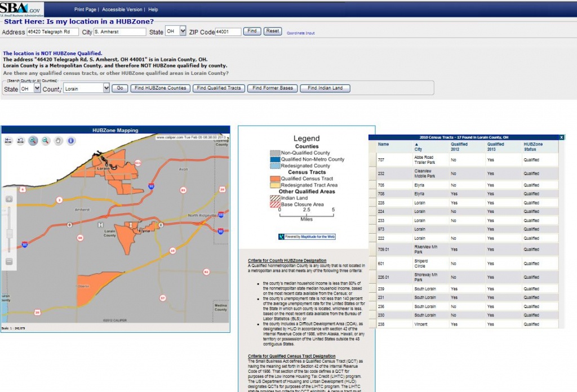Click the map full extent icon
This screenshot has width=577, height=392.
[x=8, y=141]
